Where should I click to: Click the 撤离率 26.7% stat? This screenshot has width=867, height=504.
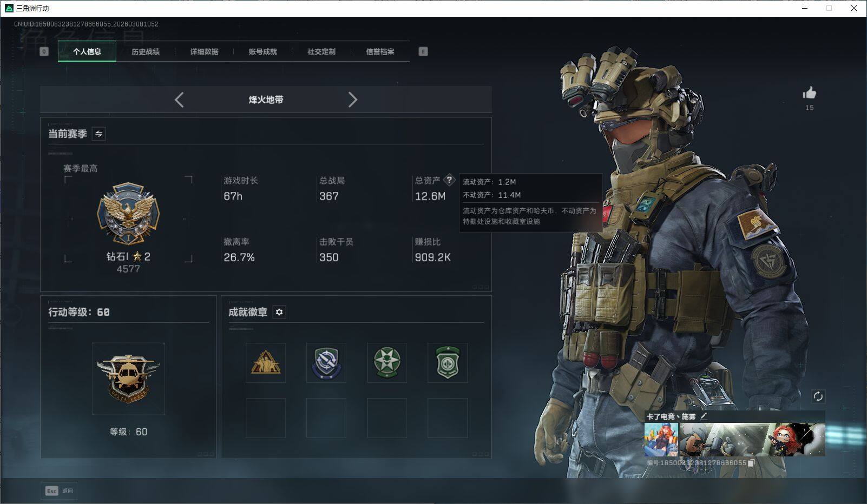(239, 250)
